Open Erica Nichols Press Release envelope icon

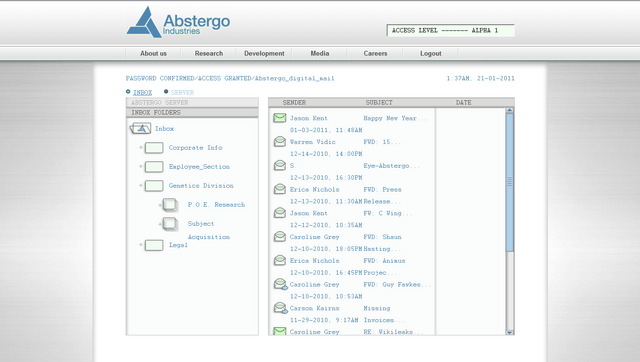coord(280,189)
